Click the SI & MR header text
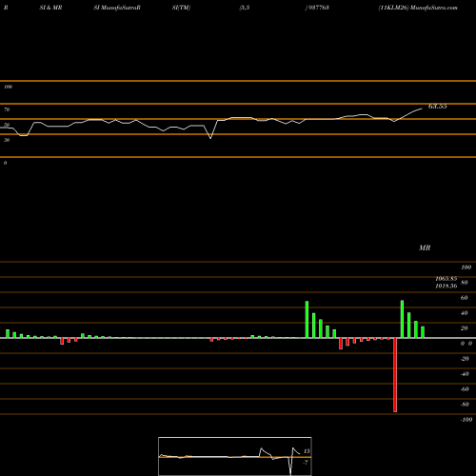 50,8
